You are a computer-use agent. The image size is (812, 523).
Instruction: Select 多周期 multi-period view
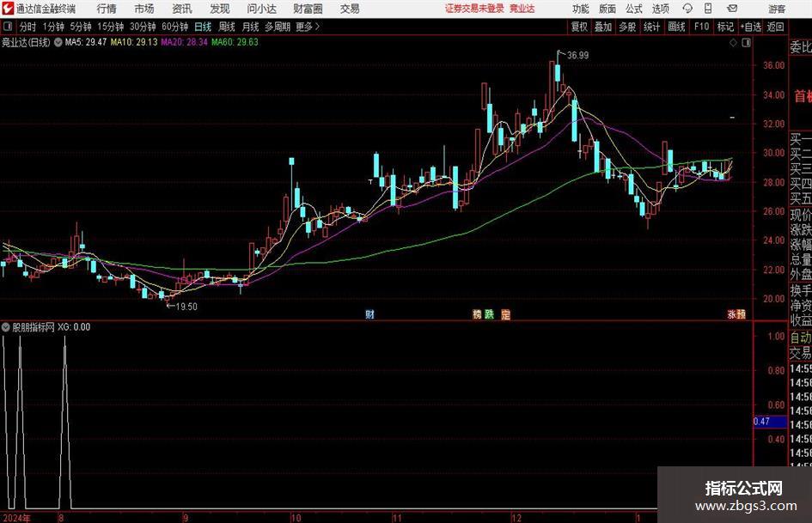278,27
